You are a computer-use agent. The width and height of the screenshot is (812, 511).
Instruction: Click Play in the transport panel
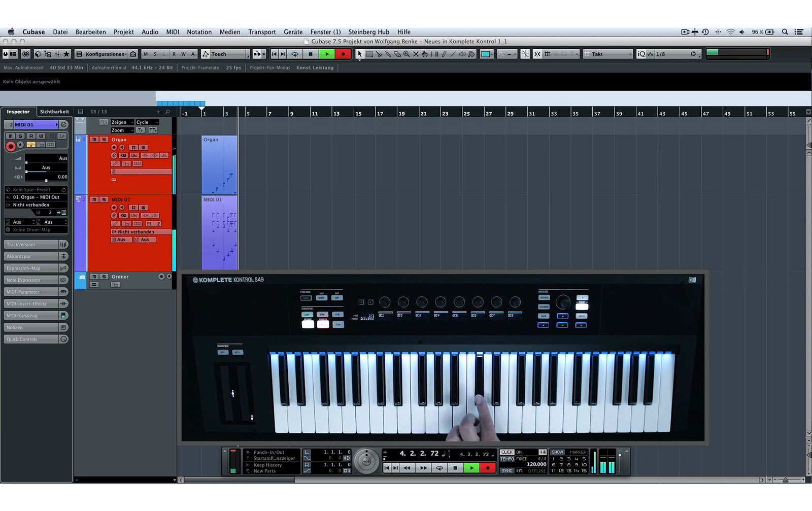click(471, 468)
